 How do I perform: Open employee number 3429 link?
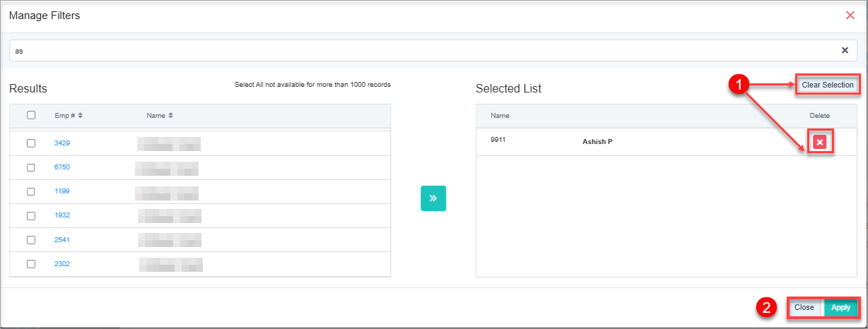click(x=62, y=143)
